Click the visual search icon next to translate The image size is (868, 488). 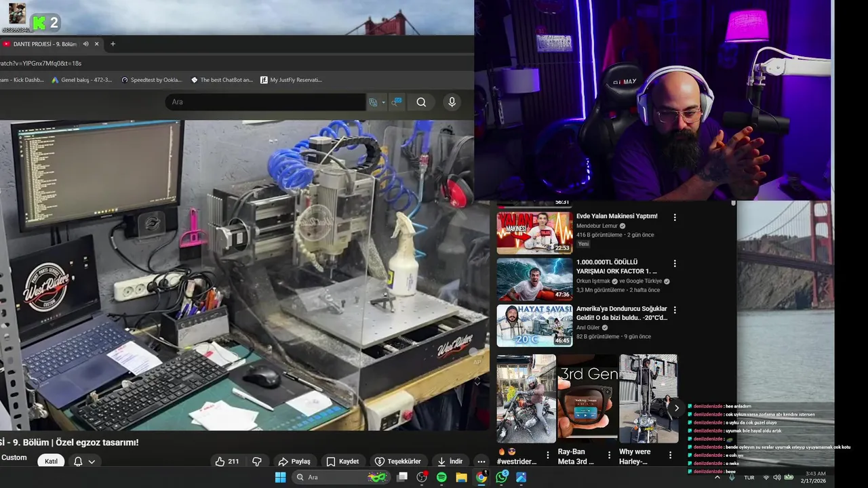[397, 102]
